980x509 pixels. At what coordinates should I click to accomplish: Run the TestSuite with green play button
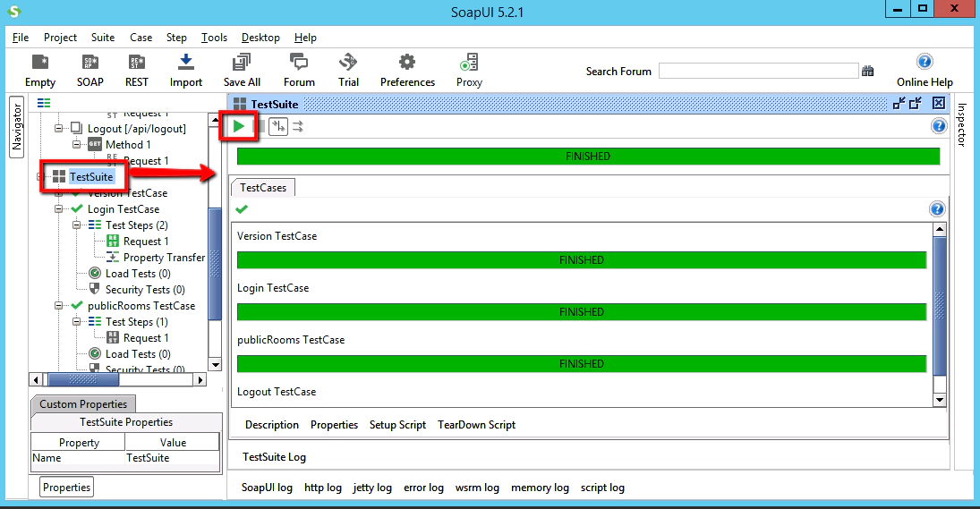point(239,126)
